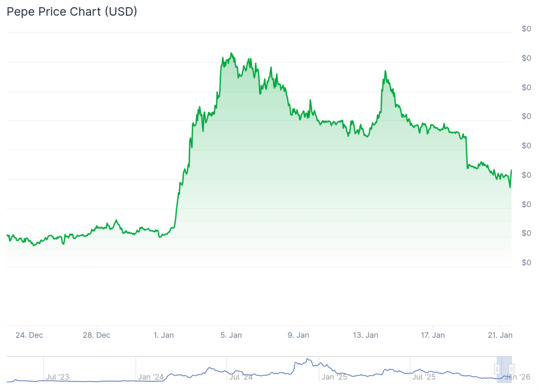Click the left handle of the range navigator
The image size is (538, 392).
(x=497, y=369)
